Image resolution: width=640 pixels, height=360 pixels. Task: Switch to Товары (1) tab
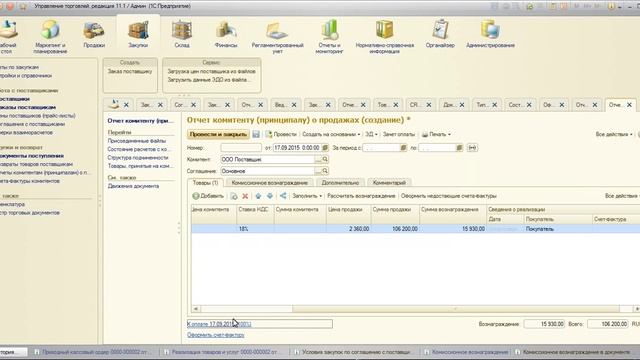(x=205, y=183)
